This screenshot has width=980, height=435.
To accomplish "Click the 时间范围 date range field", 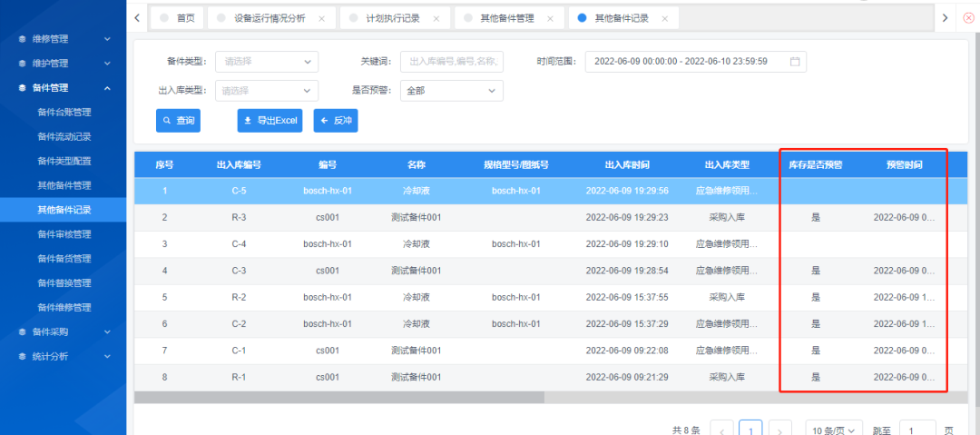I will tap(696, 62).
